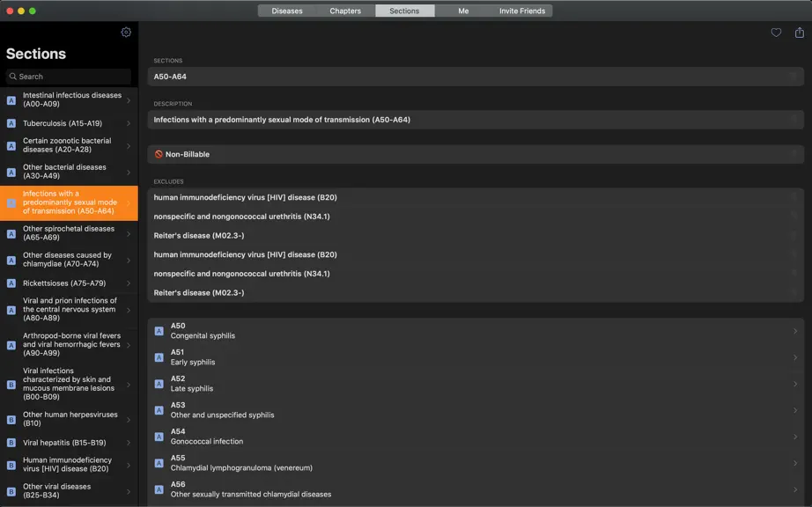
Task: Click the Non-Billable prohibited icon
Action: point(159,154)
